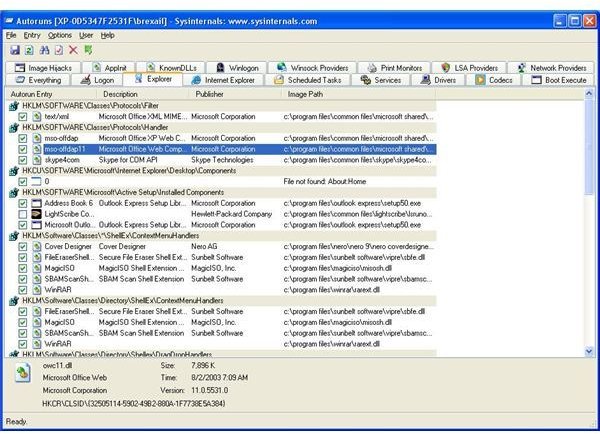Enable the LightScribe Co... entry checkbox
The width and height of the screenshot is (600, 434).
(x=23, y=214)
